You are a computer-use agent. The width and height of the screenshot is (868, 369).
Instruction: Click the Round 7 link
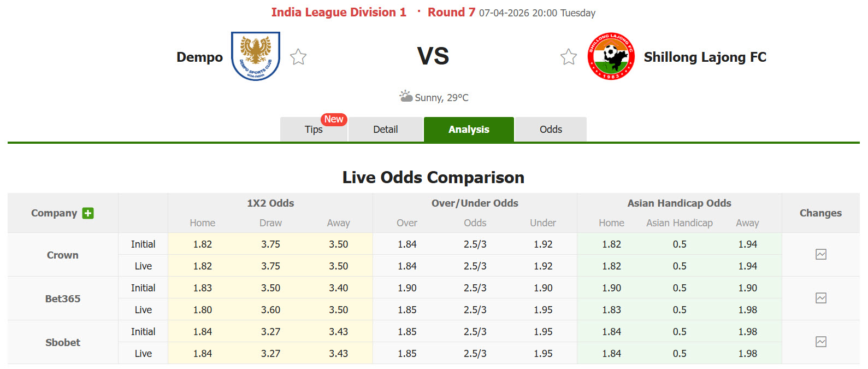(451, 11)
